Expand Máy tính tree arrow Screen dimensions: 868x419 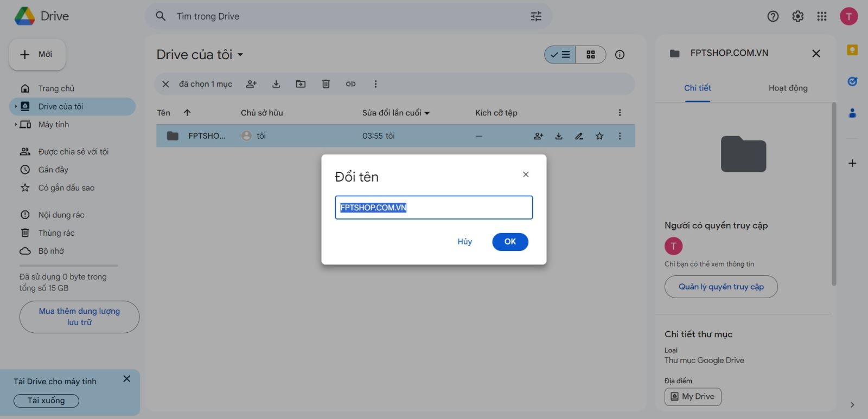pyautogui.click(x=16, y=125)
